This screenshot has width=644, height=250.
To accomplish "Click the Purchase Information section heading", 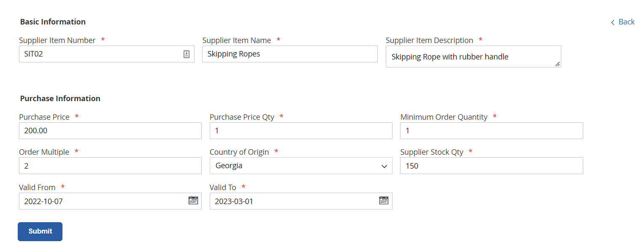I will click(x=60, y=99).
